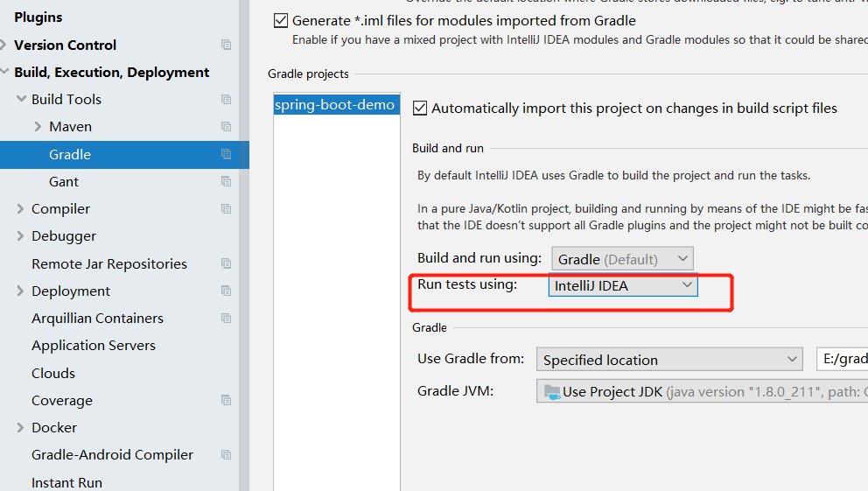This screenshot has height=491, width=868.
Task: Click the project-settings icon beside Maven
Action: (226, 127)
